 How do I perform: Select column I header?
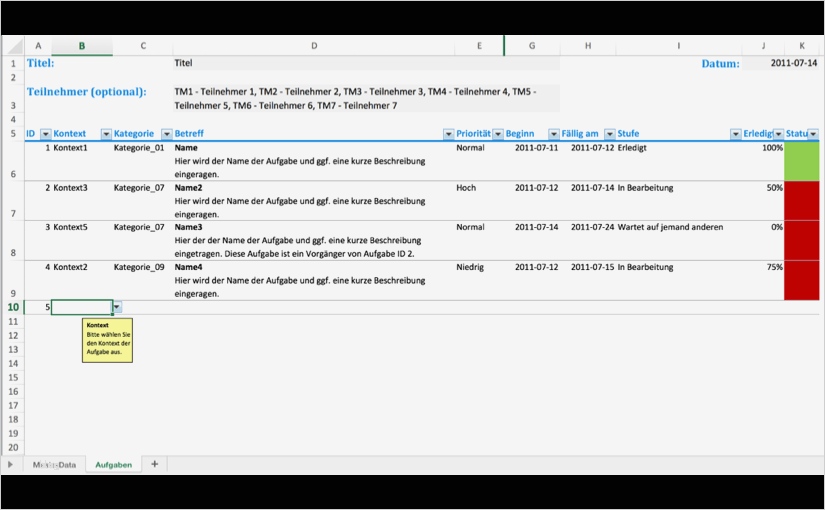click(679, 46)
